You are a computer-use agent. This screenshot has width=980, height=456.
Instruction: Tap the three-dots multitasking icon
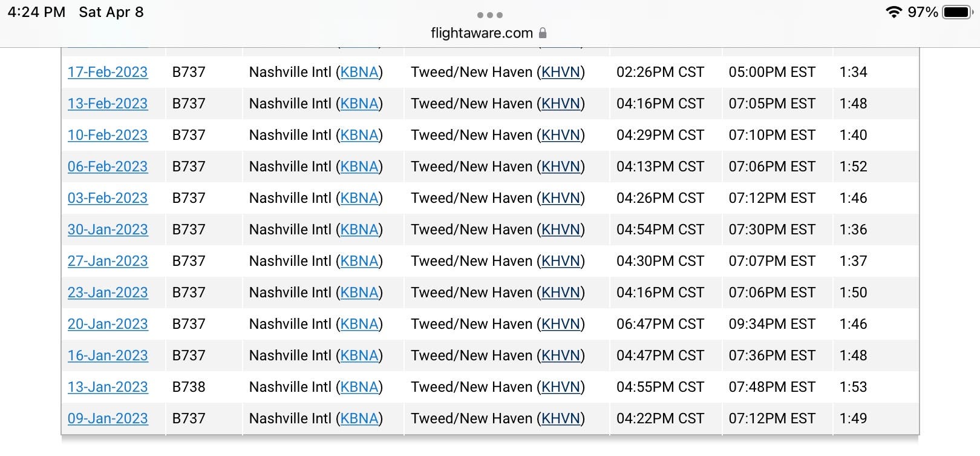pyautogui.click(x=489, y=15)
